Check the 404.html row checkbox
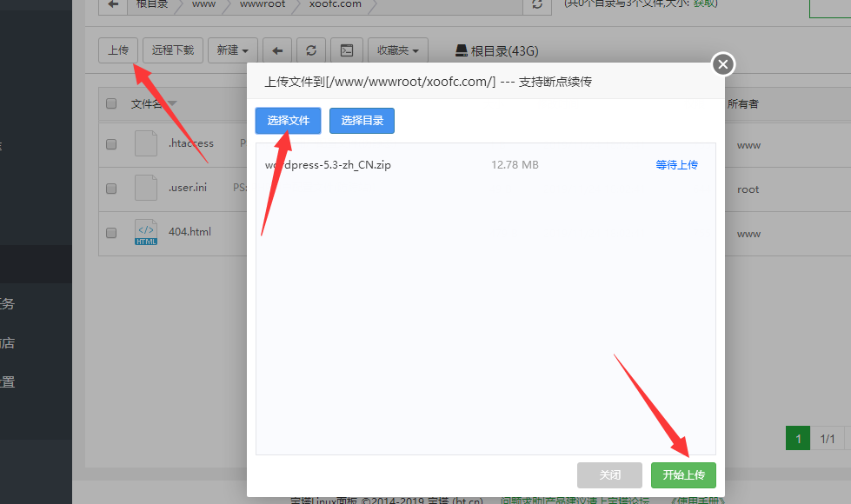The width and height of the screenshot is (851, 504). pos(111,233)
